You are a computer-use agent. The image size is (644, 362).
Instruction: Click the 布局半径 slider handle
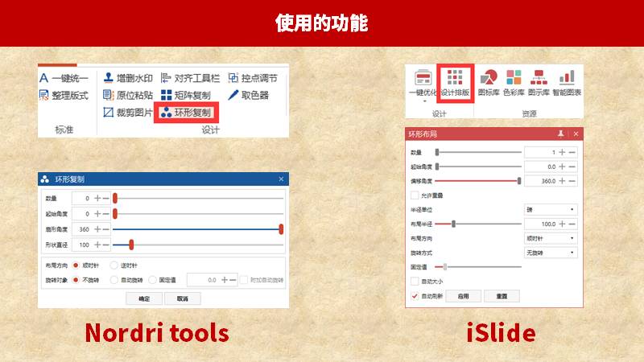click(453, 224)
